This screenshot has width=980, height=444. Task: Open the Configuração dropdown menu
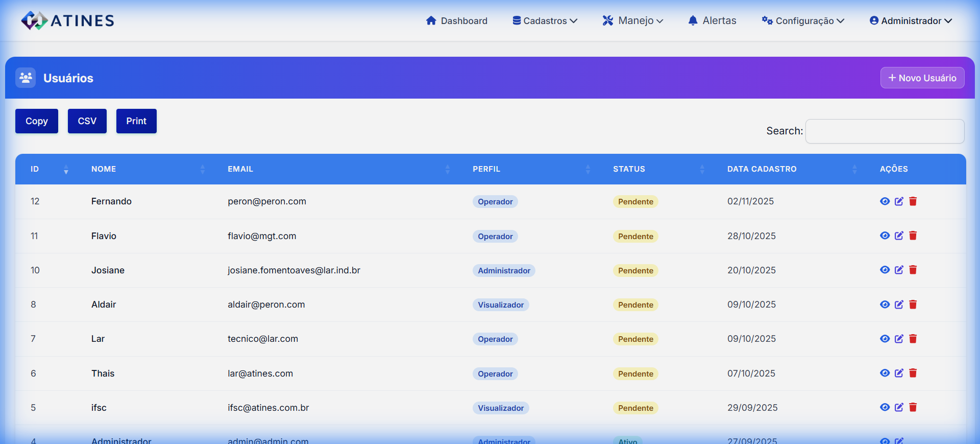803,20
